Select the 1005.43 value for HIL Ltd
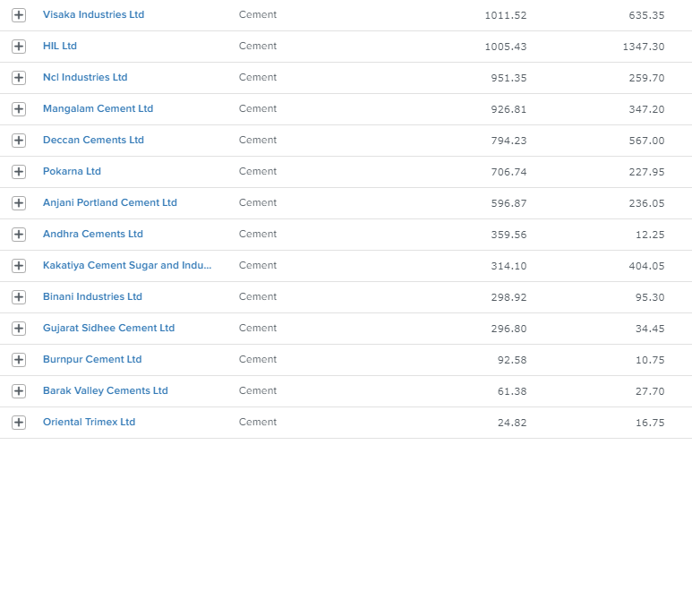692x616 pixels. click(506, 47)
